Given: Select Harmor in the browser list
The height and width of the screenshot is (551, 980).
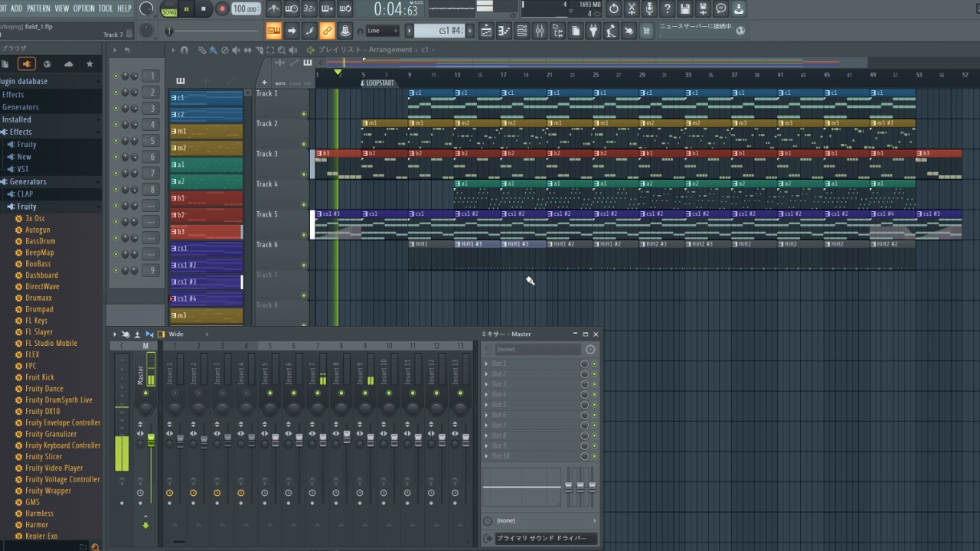Looking at the screenshot, I should 37,525.
